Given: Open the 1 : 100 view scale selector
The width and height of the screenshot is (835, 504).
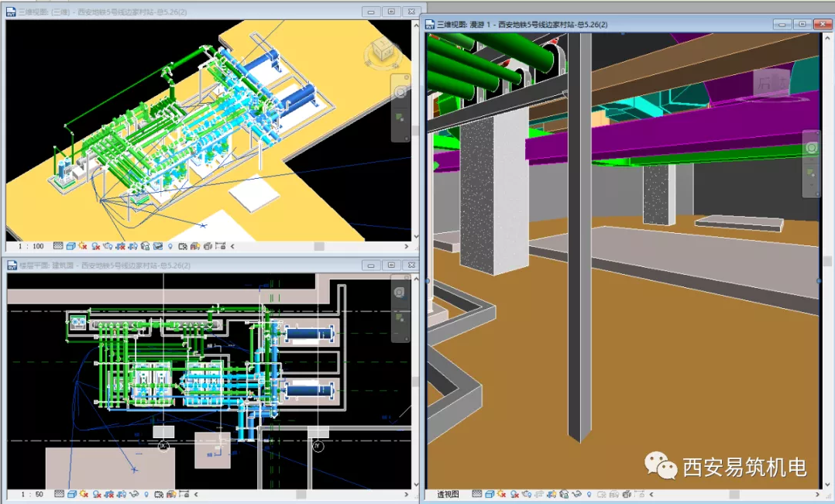Looking at the screenshot, I should pyautogui.click(x=31, y=246).
